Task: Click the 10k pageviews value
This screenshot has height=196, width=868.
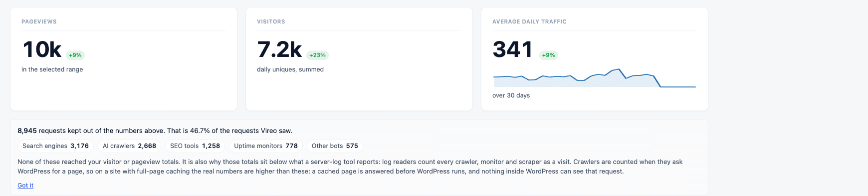Action: (x=42, y=49)
